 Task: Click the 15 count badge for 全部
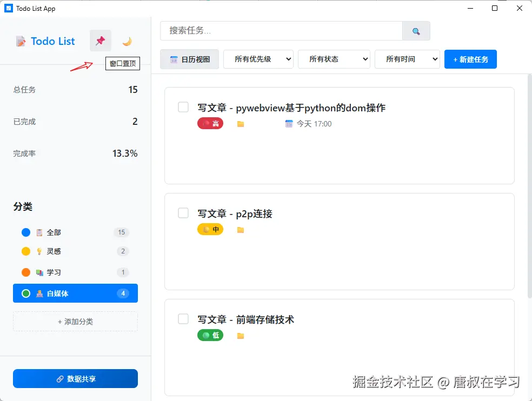pos(122,232)
